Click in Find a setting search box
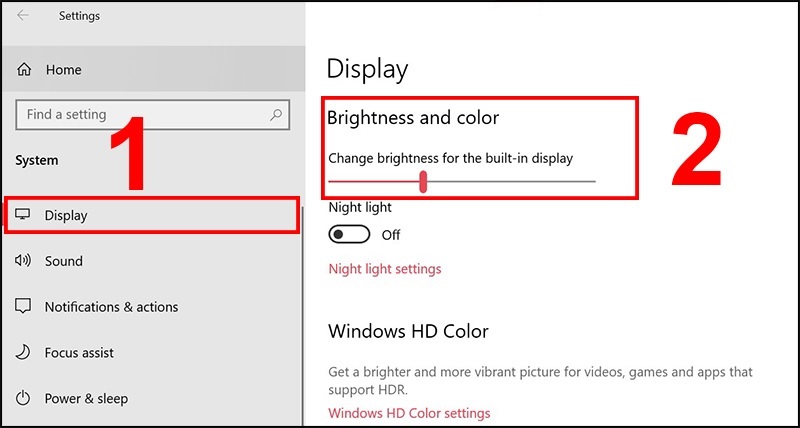 click(x=153, y=114)
